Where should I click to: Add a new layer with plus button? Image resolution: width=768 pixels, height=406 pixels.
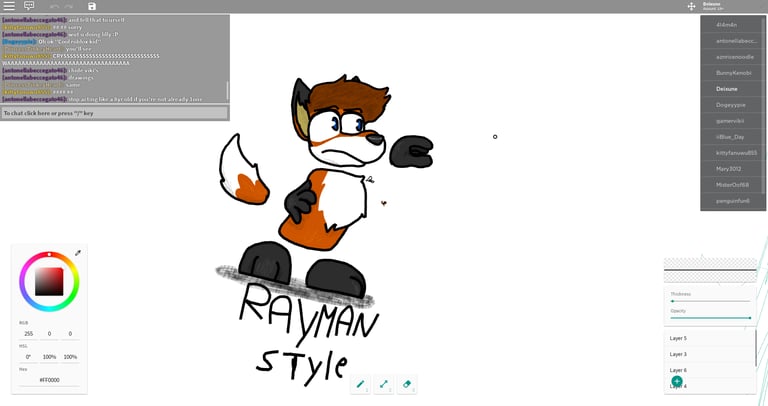(677, 381)
